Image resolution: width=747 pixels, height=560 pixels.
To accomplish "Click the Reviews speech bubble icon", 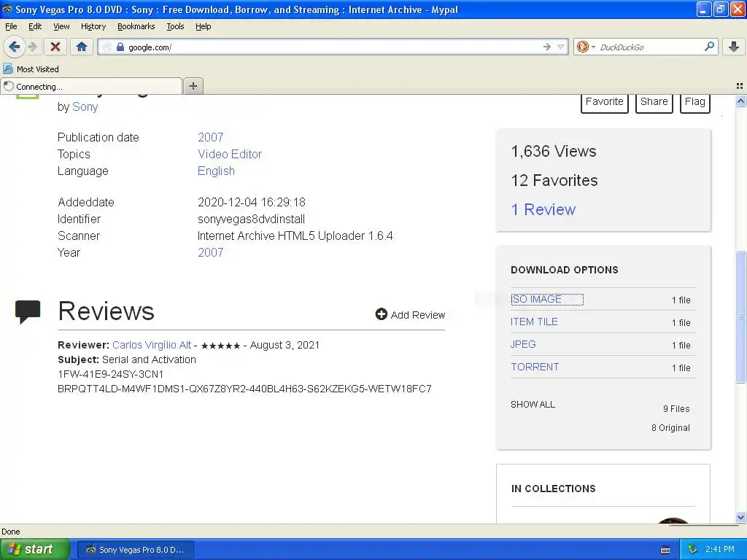I will (28, 312).
